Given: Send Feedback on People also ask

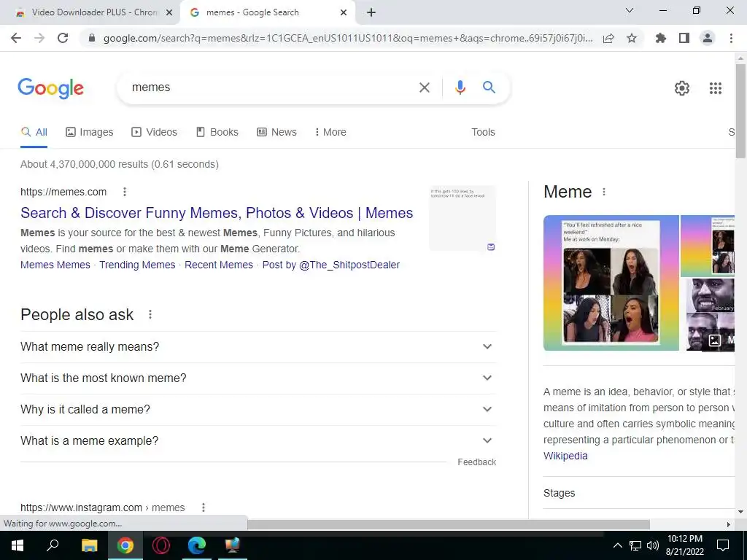Looking at the screenshot, I should (x=477, y=462).
